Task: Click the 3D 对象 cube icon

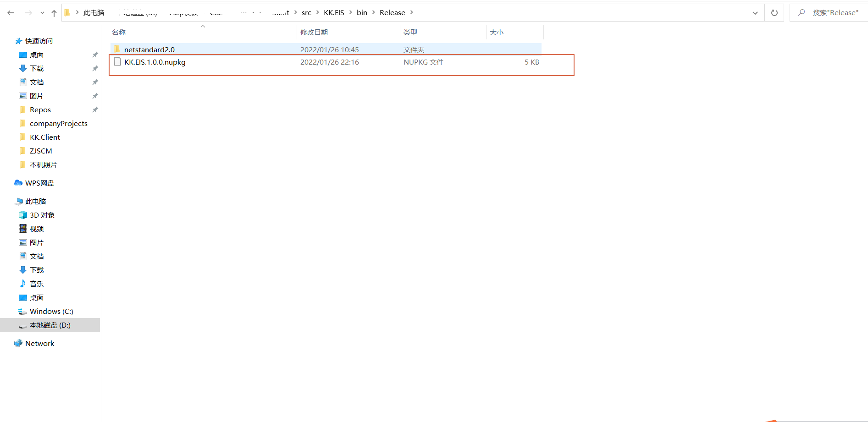Action: pyautogui.click(x=23, y=215)
